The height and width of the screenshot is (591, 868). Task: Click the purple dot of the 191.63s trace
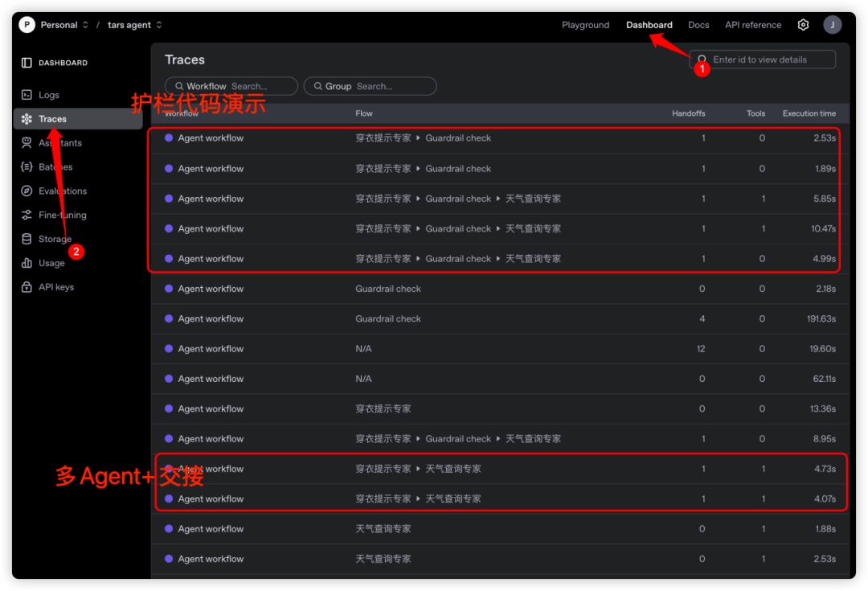[169, 318]
